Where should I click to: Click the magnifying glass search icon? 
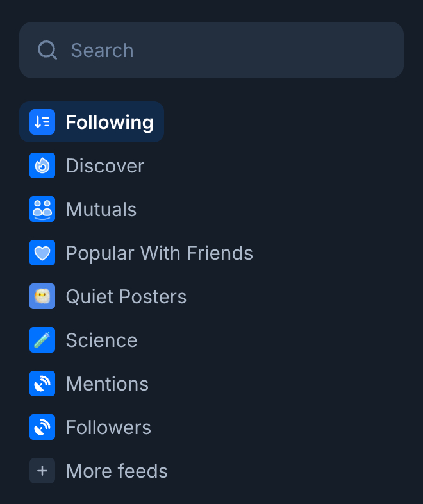pos(47,50)
